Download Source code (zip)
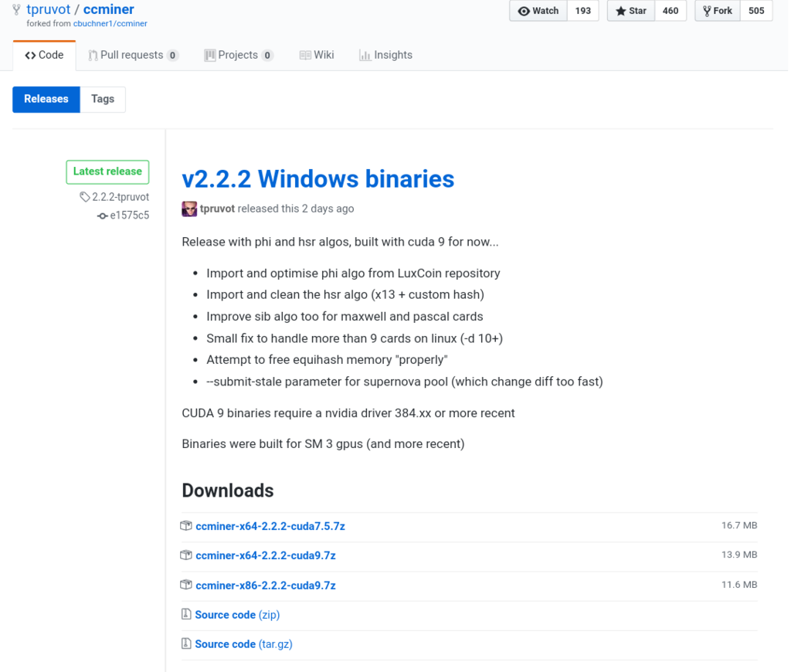 tap(238, 615)
